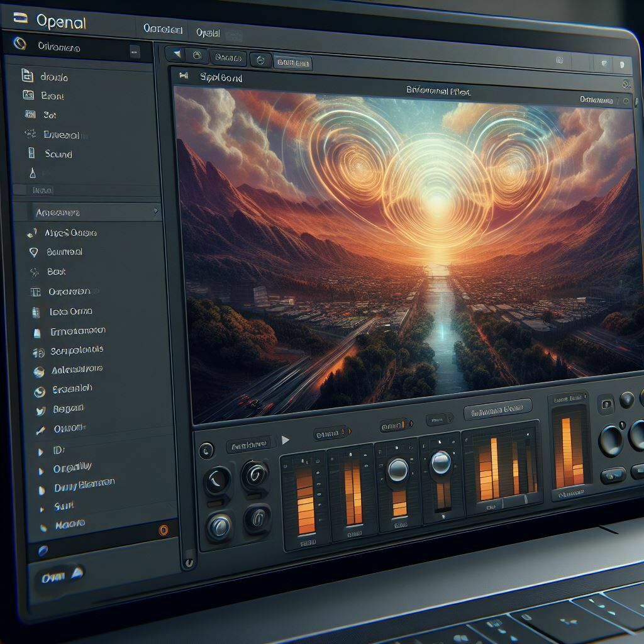Collapse the sidebar section header using its right arrow
The image size is (644, 644).
coord(155,213)
